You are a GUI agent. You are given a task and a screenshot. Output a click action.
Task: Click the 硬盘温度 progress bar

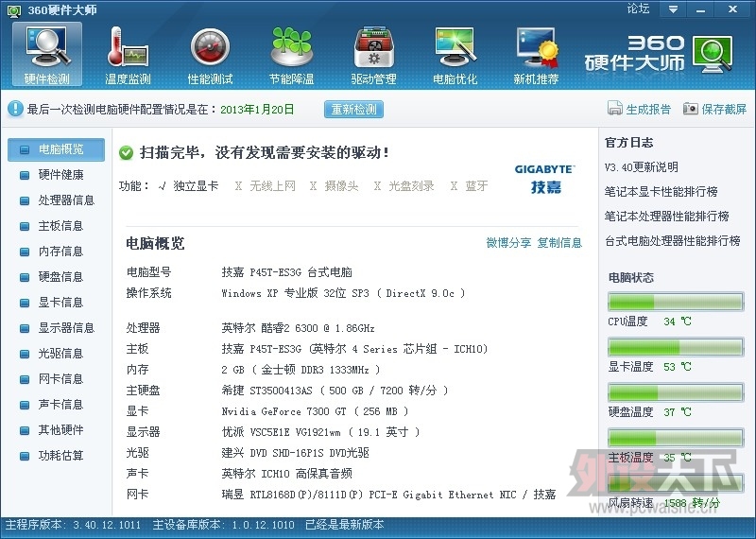point(676,392)
